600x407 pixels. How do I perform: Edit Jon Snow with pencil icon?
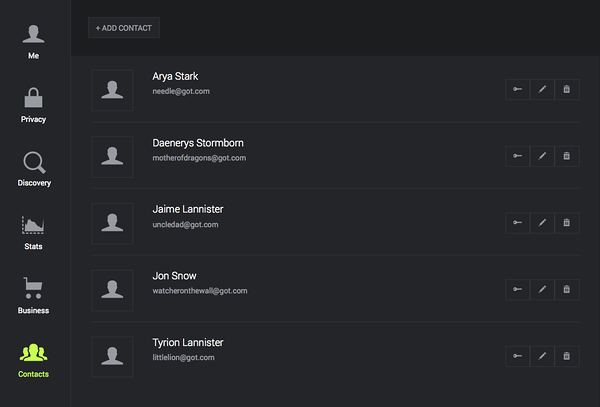[x=542, y=289]
